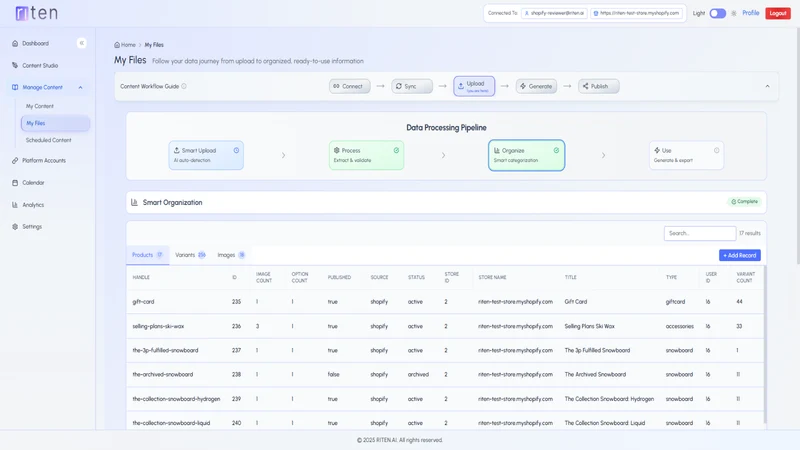The width and height of the screenshot is (800, 450).
Task: Go to My Content
Action: [40, 106]
